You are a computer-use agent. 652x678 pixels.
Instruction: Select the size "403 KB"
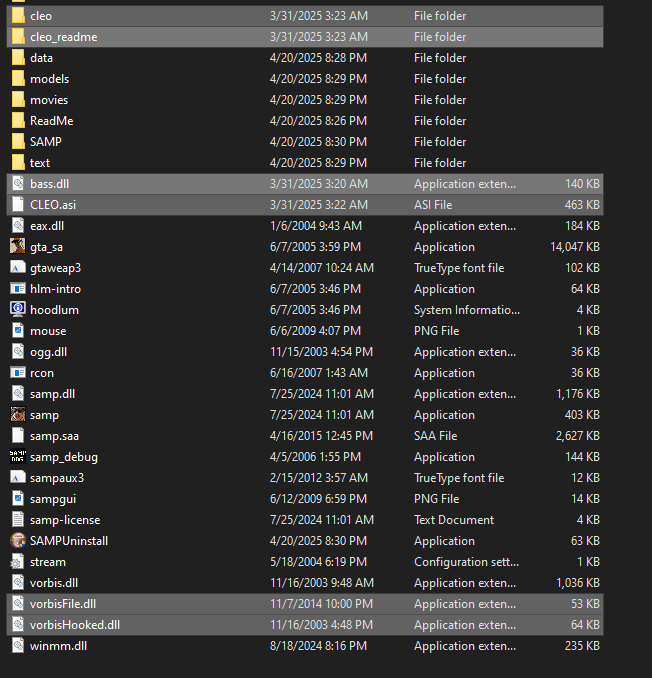click(582, 415)
